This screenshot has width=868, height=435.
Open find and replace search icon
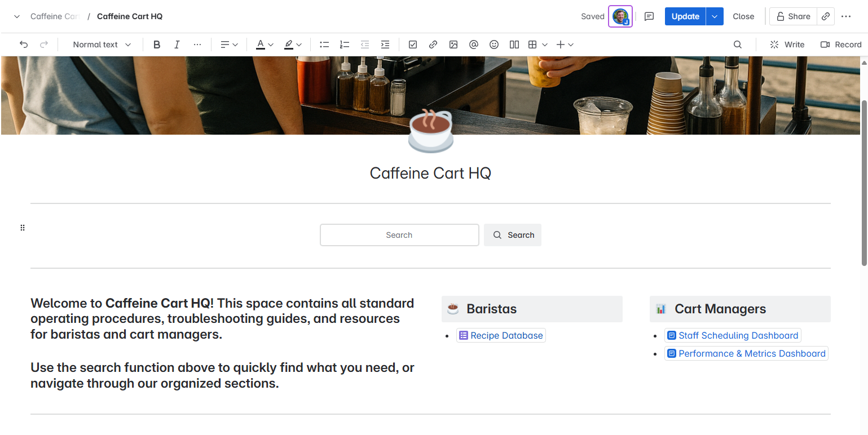[738, 45]
